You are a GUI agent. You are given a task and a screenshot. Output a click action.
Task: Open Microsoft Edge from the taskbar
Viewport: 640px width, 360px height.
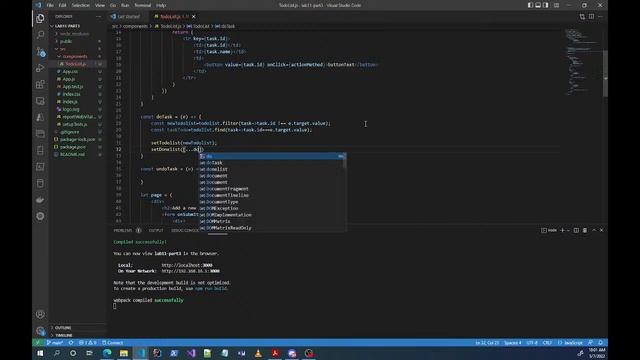(x=107, y=353)
